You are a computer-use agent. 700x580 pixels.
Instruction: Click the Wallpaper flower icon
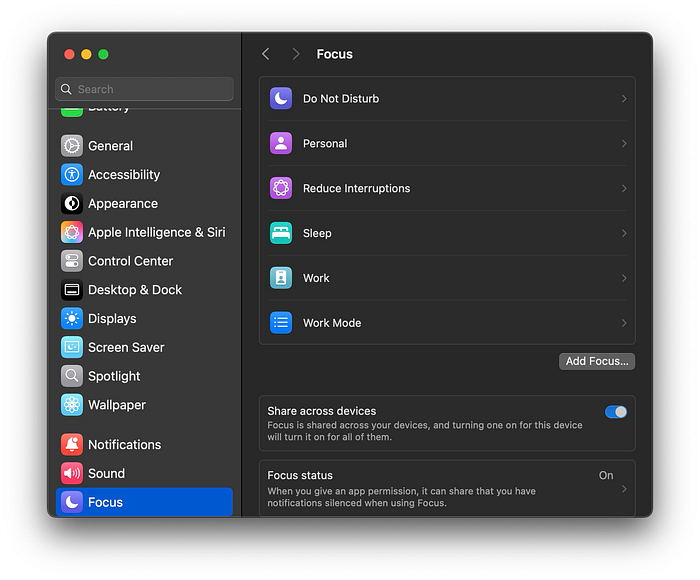pos(72,405)
